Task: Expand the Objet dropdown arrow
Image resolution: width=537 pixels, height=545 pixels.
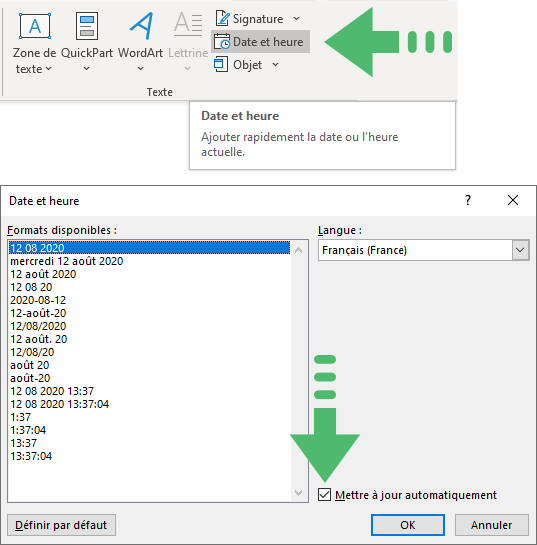Action: pos(276,64)
